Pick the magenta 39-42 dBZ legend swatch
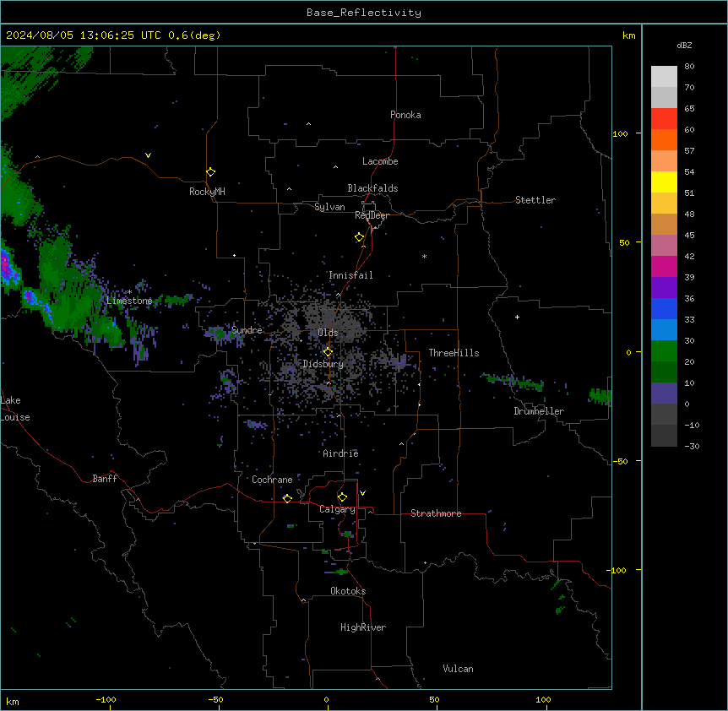The width and height of the screenshot is (728, 711). [664, 266]
